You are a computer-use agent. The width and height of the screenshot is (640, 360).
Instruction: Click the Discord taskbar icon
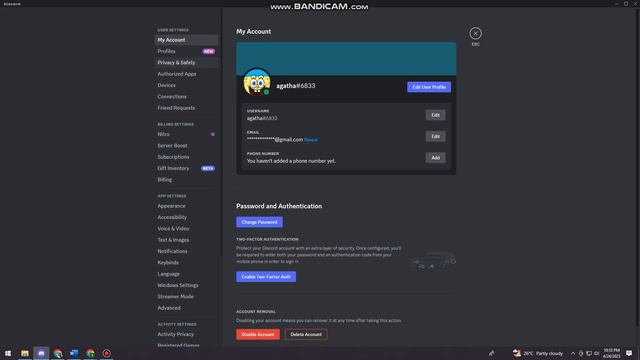click(x=41, y=353)
